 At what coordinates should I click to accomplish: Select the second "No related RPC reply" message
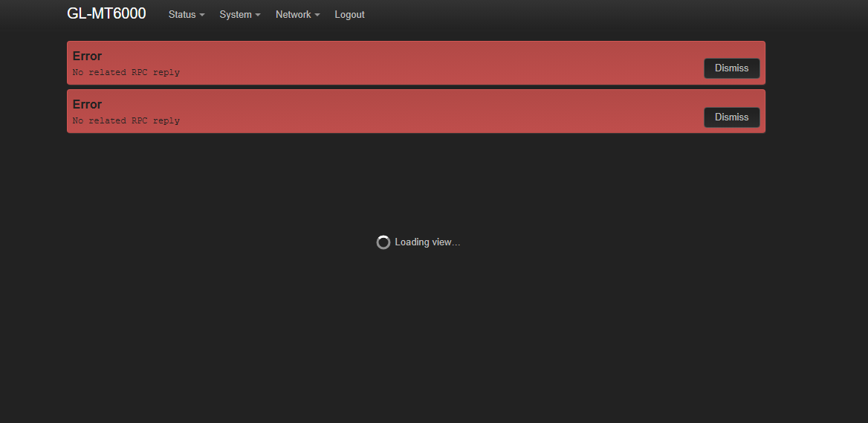(126, 121)
